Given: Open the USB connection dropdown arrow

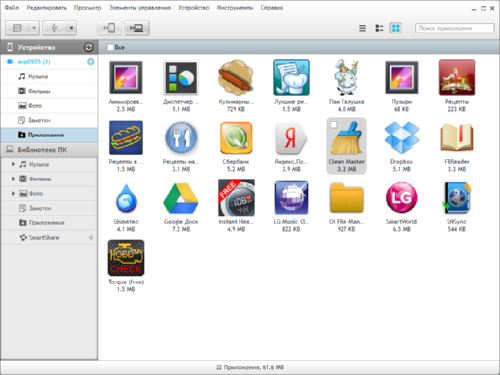Looking at the screenshot, I should tap(71, 28).
